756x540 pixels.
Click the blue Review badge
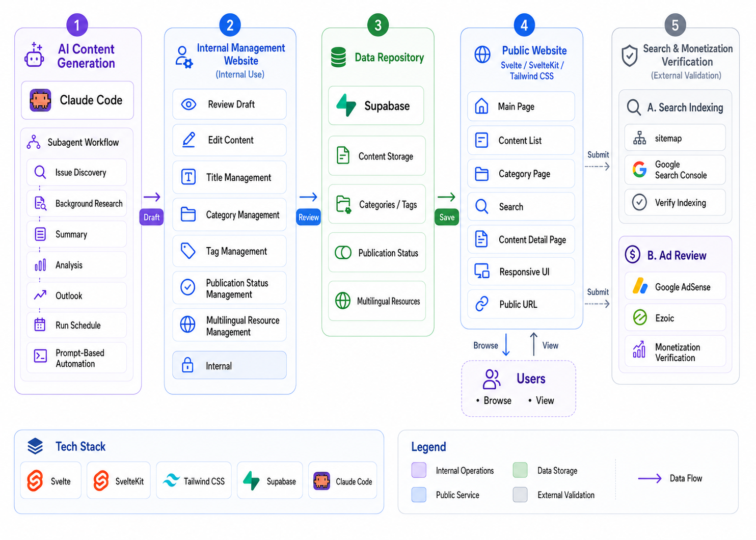pyautogui.click(x=309, y=217)
